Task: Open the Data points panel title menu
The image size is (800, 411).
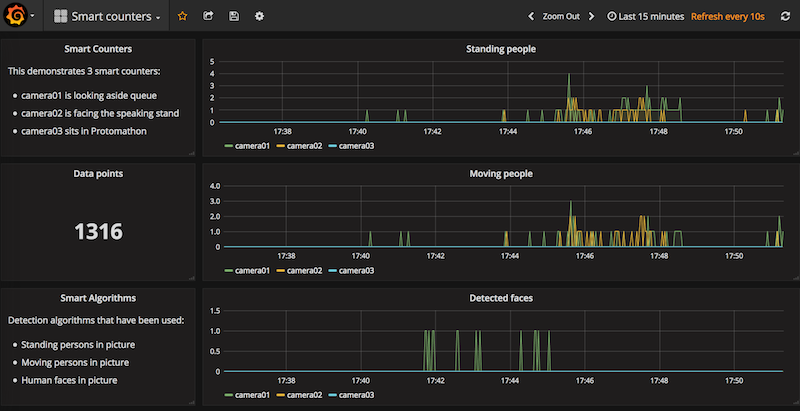Action: coord(98,173)
